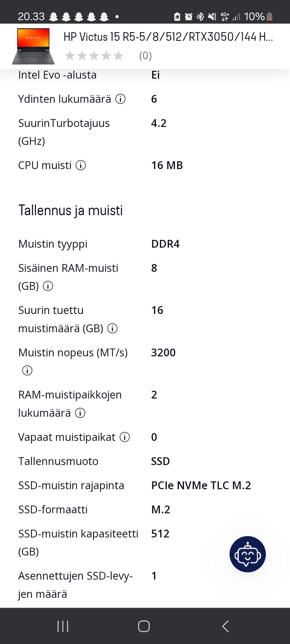Show info for CPU muisti
290x644 pixels.
click(x=81, y=165)
